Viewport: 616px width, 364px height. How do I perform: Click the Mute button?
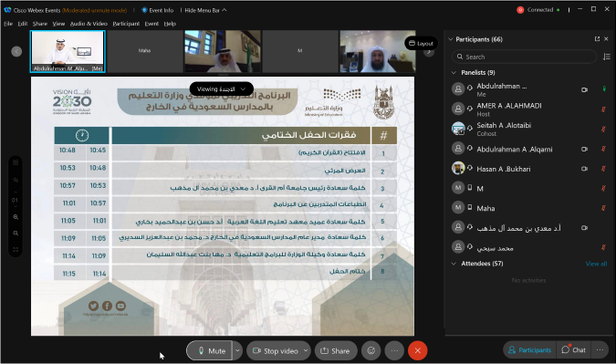[209, 350]
